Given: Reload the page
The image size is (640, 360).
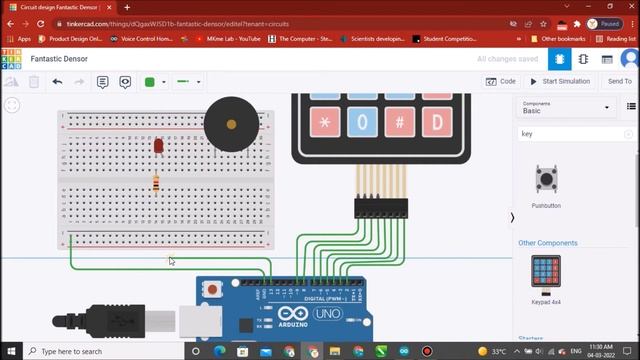Looking at the screenshot, I should point(40,24).
